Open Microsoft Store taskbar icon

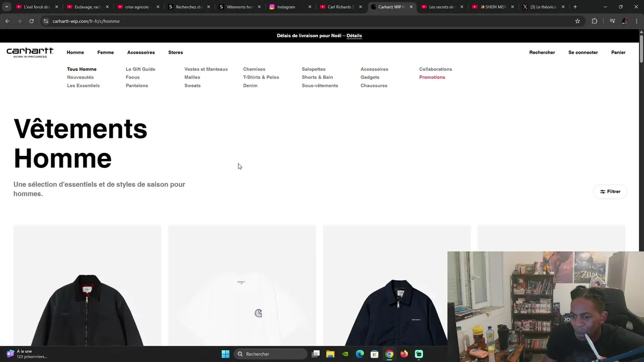[374, 354]
